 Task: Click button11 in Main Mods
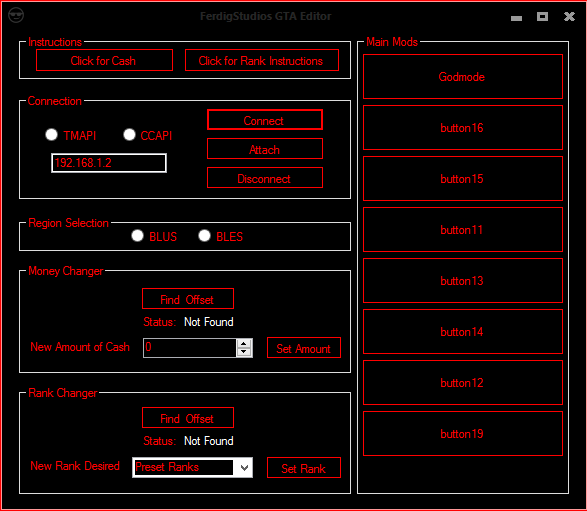[x=463, y=229]
